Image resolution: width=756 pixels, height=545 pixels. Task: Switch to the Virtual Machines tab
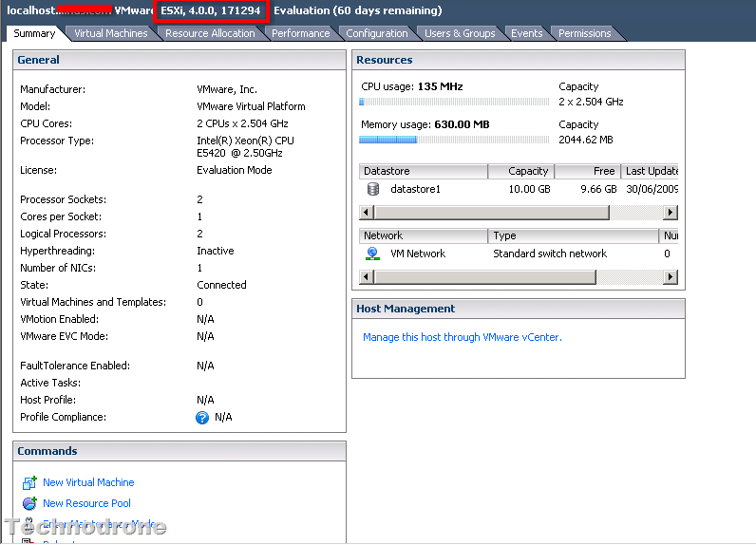coord(110,33)
